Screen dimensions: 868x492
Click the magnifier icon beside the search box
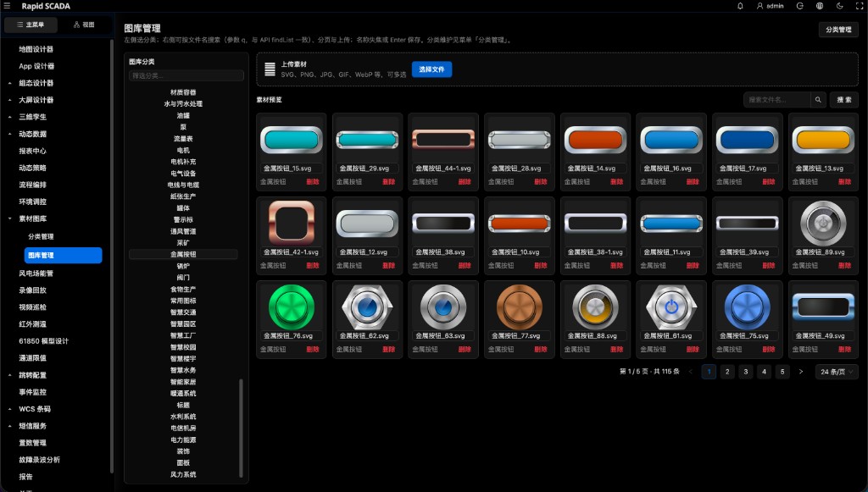point(818,100)
